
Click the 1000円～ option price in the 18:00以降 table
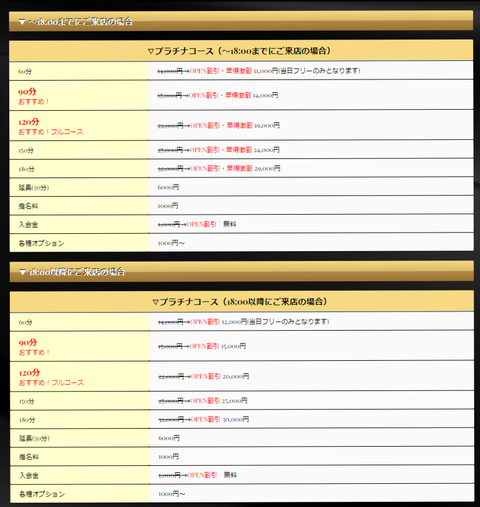pyautogui.click(x=172, y=494)
